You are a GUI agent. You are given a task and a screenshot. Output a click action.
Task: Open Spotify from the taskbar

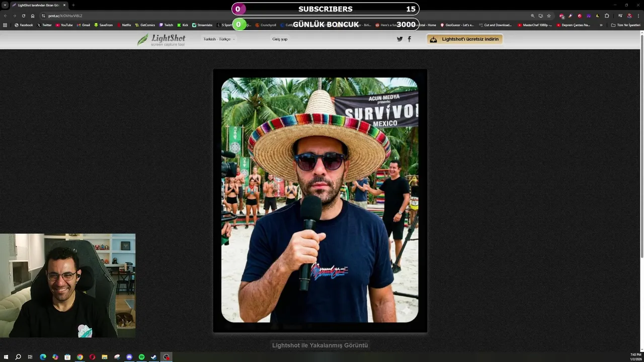(141, 357)
